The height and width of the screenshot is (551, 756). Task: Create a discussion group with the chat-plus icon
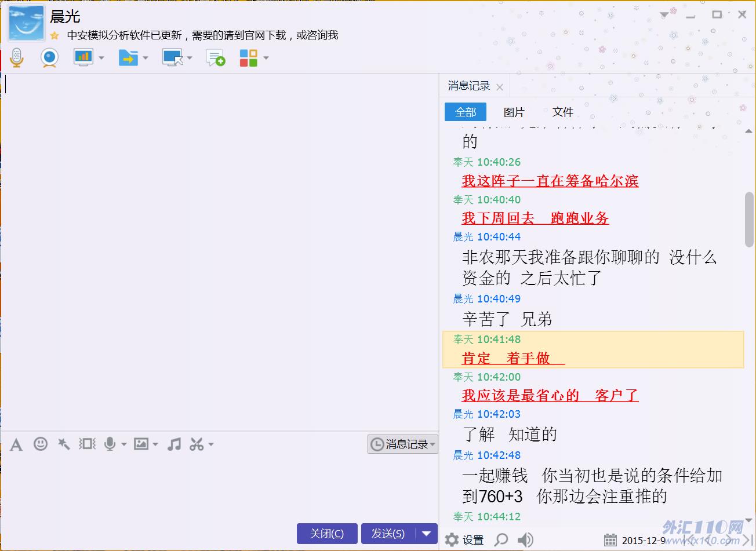[216, 57]
